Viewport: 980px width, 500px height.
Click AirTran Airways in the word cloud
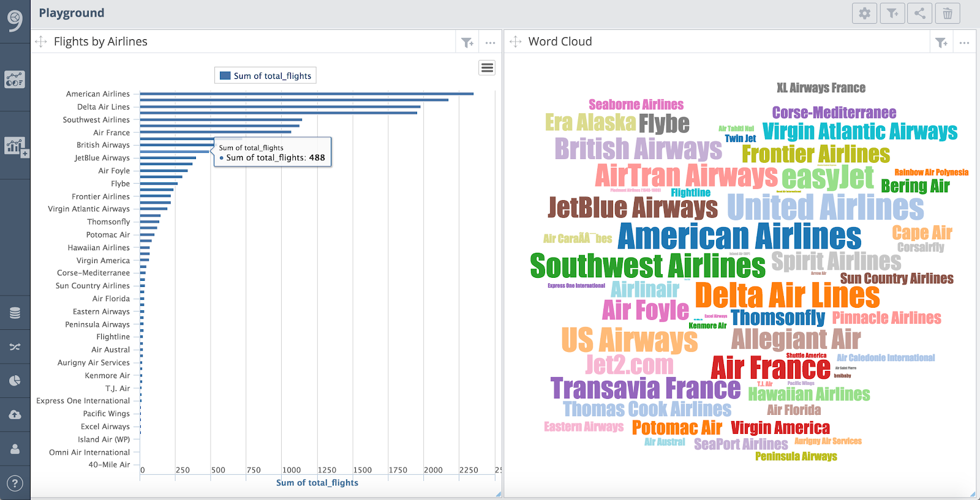click(x=687, y=176)
